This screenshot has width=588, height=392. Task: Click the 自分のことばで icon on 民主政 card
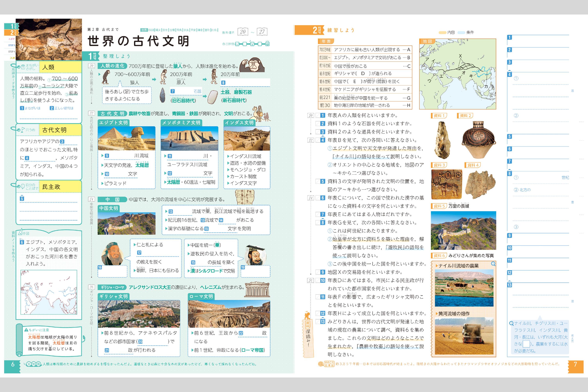pos(23,186)
